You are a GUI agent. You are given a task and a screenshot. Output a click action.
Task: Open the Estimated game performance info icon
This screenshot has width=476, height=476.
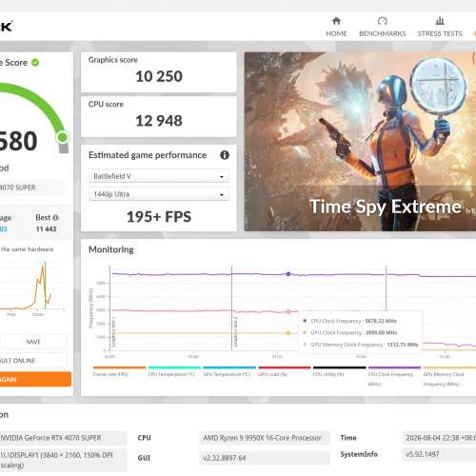click(225, 155)
